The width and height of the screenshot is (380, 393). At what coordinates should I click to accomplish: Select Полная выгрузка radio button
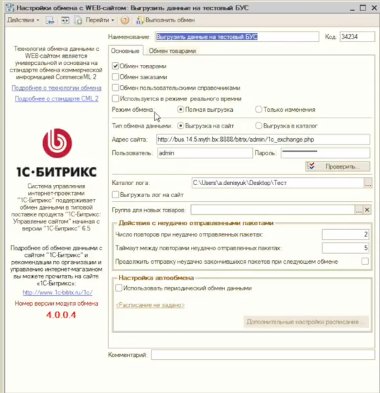point(180,109)
